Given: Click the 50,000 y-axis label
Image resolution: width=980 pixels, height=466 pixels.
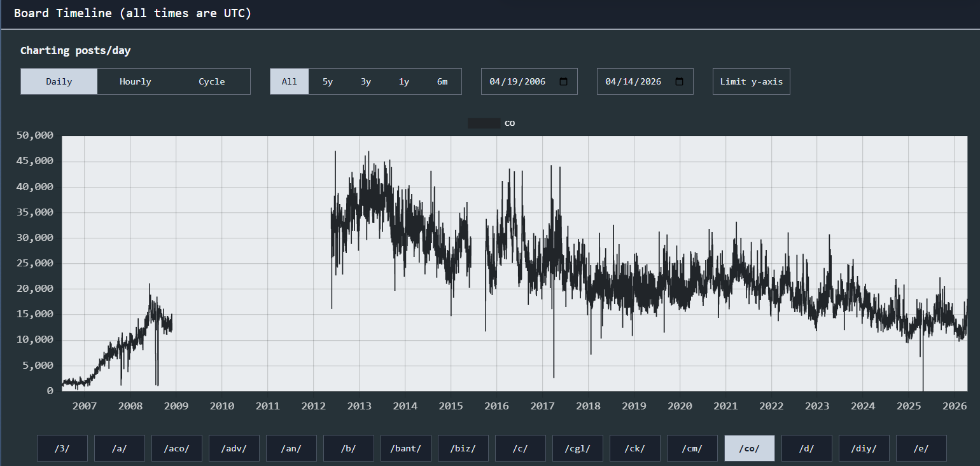Looking at the screenshot, I should tap(36, 135).
